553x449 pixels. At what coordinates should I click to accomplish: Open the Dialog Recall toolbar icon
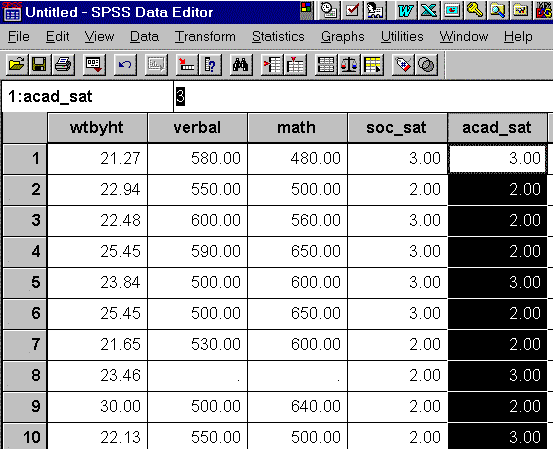pyautogui.click(x=94, y=65)
